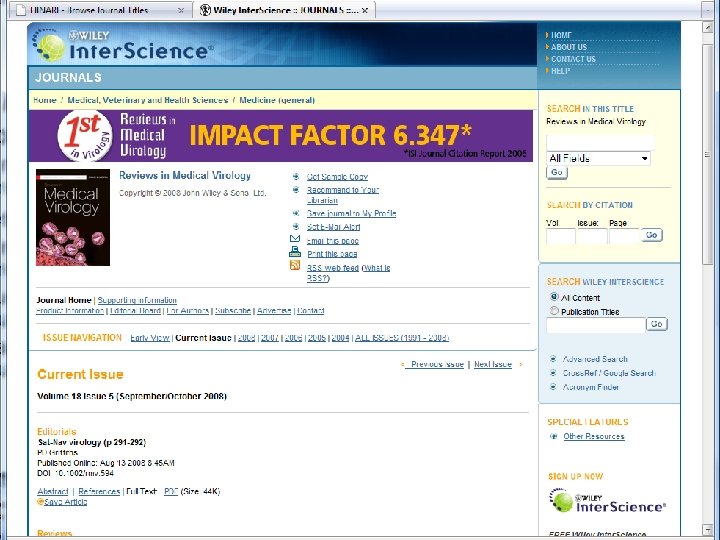The image size is (720, 540).
Task: Click the arrow next to Next Issue
Action: [x=521, y=365]
